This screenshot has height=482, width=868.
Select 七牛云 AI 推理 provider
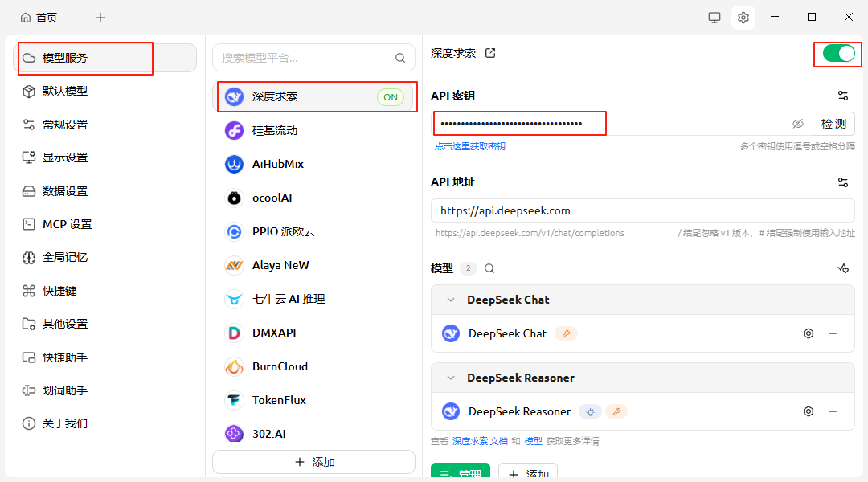tap(314, 300)
